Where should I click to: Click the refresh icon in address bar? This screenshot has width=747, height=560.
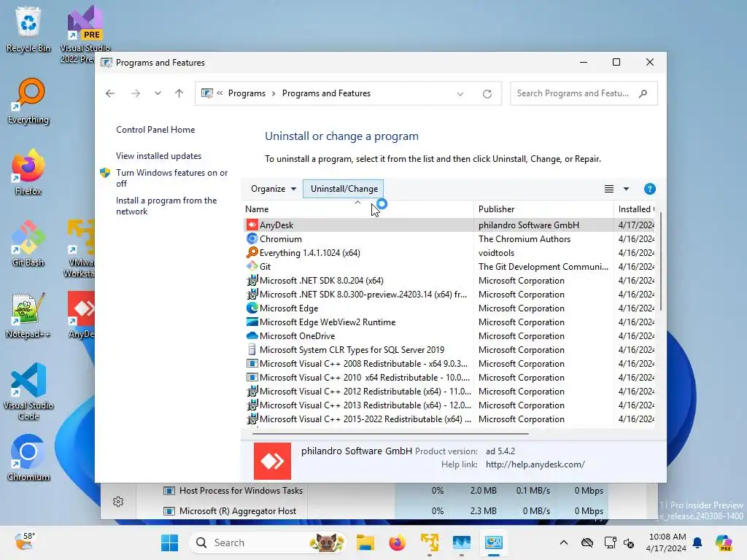(487, 94)
